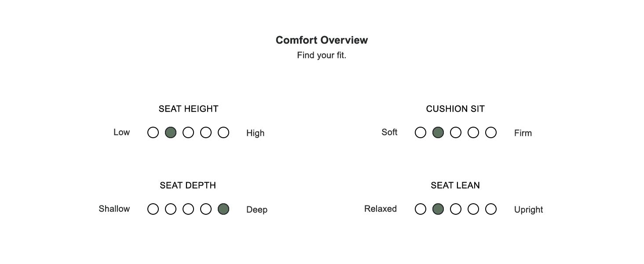Select the Seat Lean circle nearest Upright

491,209
